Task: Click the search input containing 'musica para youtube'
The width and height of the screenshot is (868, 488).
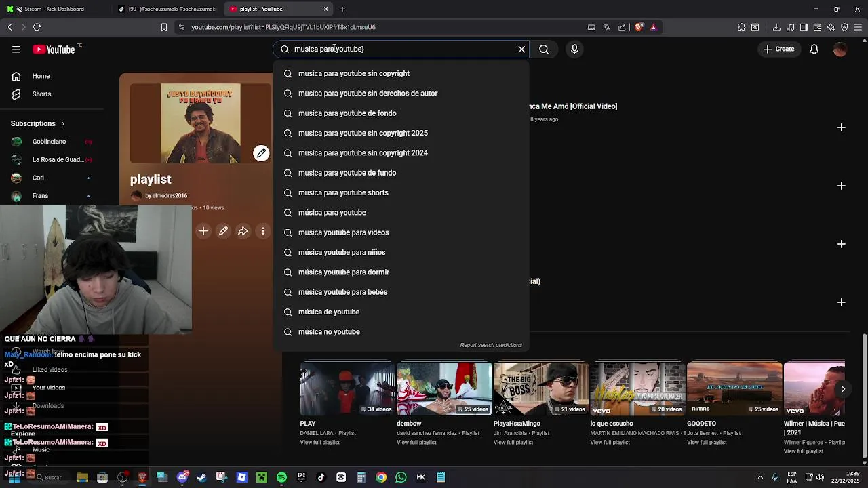Action: click(400, 49)
